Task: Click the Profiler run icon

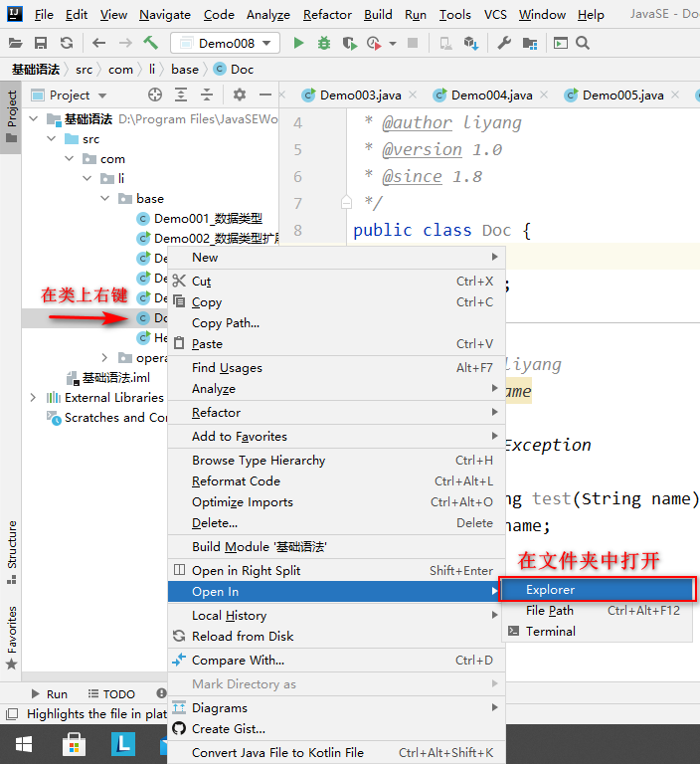Action: (x=374, y=44)
